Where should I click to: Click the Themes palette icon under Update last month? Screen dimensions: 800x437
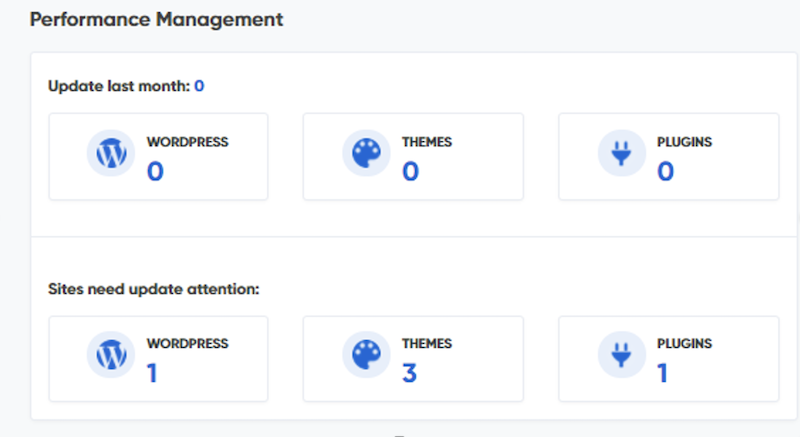click(366, 153)
